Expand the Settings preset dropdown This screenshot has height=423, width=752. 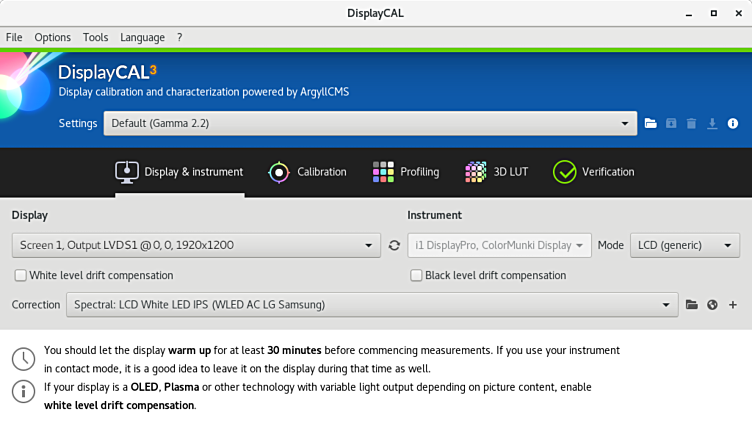[370, 124]
